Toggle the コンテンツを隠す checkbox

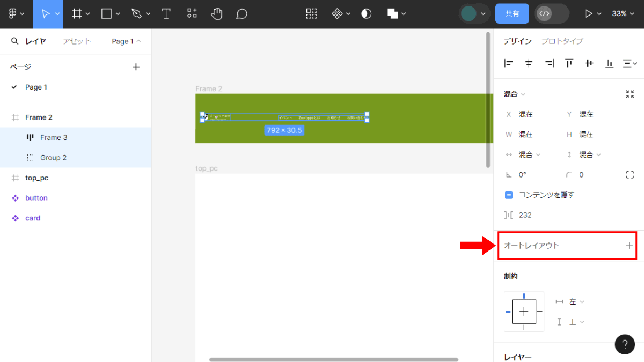[509, 195]
